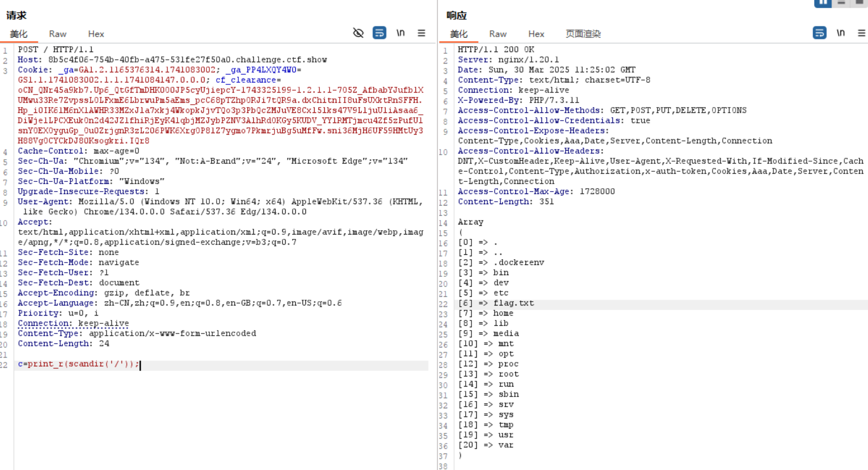Select the request 美化 tab
Screen dimensions: 868x470
[18, 34]
